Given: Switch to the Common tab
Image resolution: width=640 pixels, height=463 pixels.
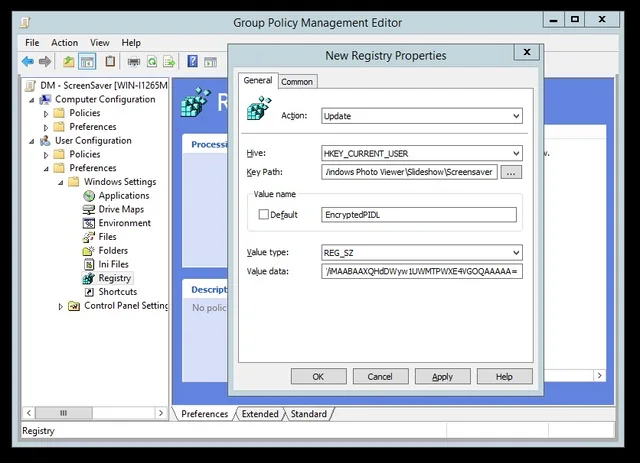Looking at the screenshot, I should coord(297,82).
